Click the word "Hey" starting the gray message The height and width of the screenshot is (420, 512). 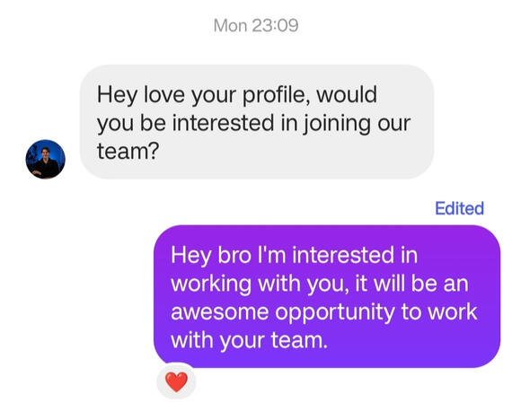click(x=117, y=95)
